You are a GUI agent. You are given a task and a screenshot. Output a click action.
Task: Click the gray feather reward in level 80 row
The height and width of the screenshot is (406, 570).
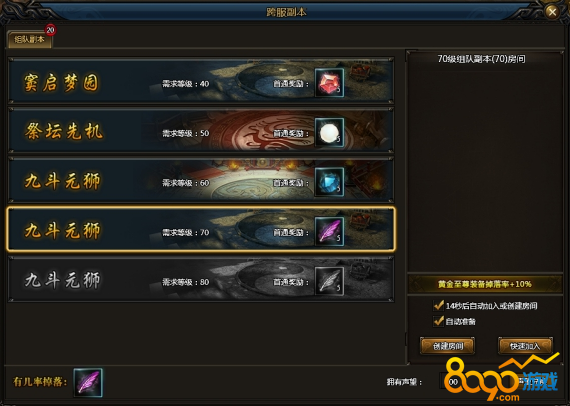point(329,281)
